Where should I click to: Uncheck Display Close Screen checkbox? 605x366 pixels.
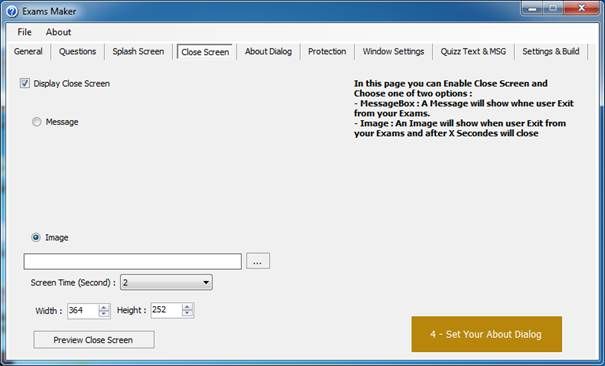[25, 83]
